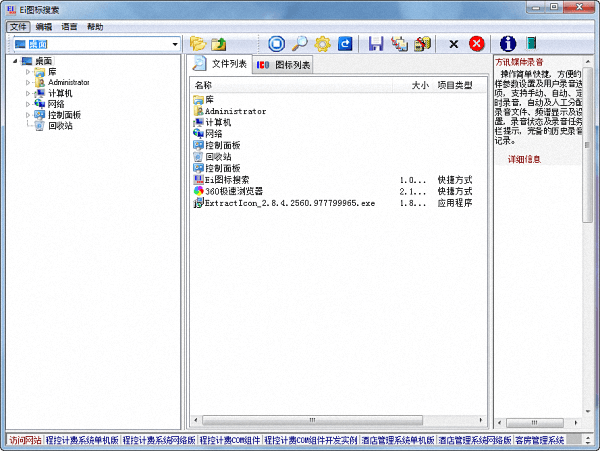This screenshot has height=451, width=600.
Task: Click the black X delete icon
Action: click(x=453, y=44)
